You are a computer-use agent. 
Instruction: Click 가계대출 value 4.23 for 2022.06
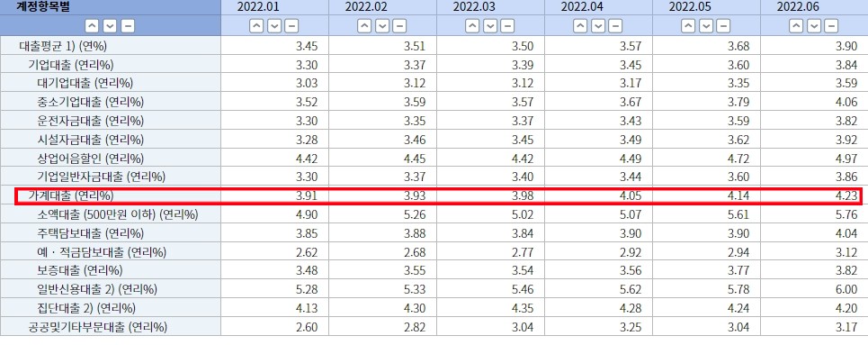(x=847, y=195)
